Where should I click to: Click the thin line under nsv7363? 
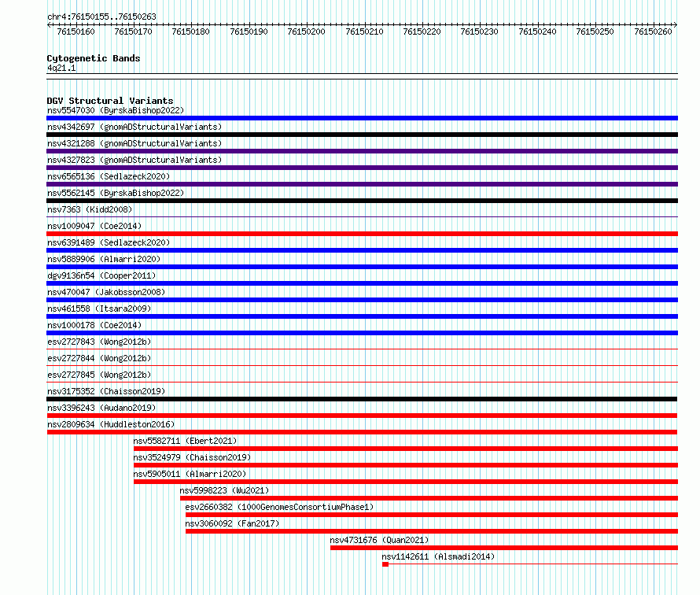tap(362, 217)
